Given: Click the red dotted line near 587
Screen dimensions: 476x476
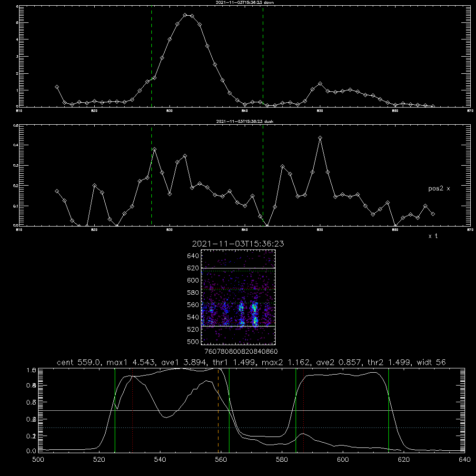Looking at the screenshot, I should (303, 410).
